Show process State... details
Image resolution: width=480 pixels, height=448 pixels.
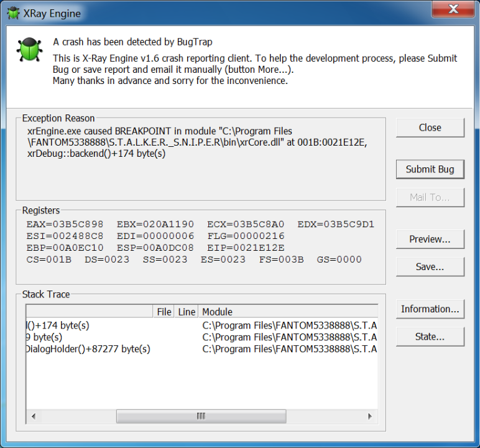pyautogui.click(x=430, y=337)
